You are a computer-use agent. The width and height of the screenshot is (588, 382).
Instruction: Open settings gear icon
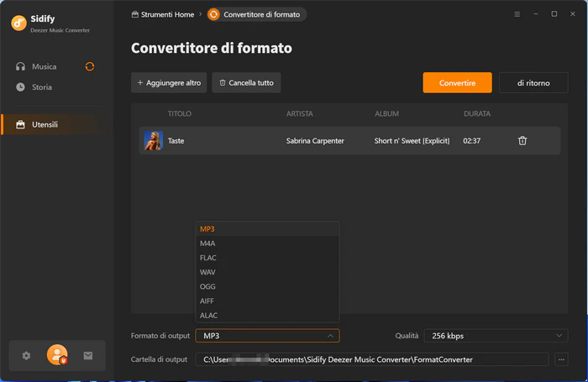[x=26, y=355]
